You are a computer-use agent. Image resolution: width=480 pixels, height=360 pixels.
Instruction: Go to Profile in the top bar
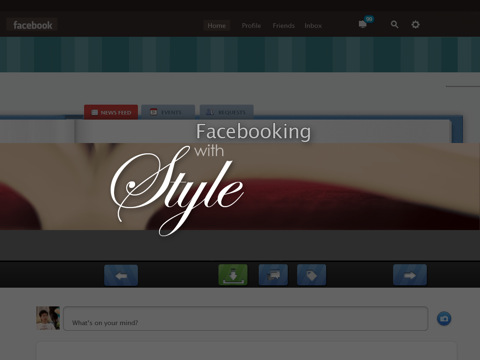(251, 26)
